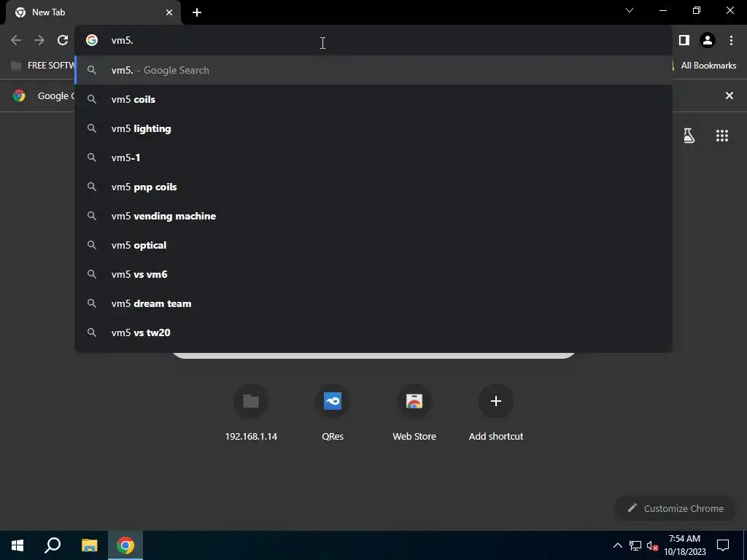The height and width of the screenshot is (560, 747).
Task: Open the profile avatar menu
Action: tap(708, 41)
